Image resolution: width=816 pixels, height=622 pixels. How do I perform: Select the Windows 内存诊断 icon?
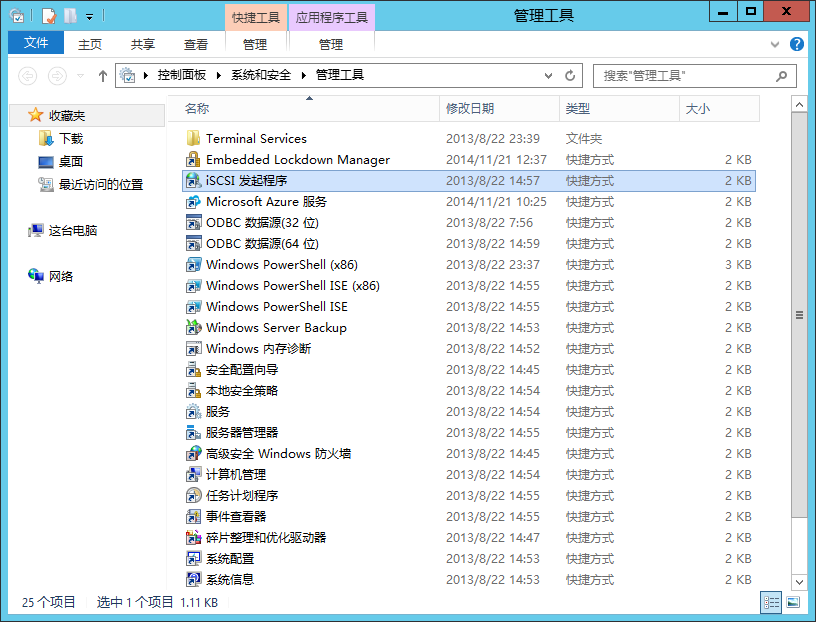click(x=193, y=348)
